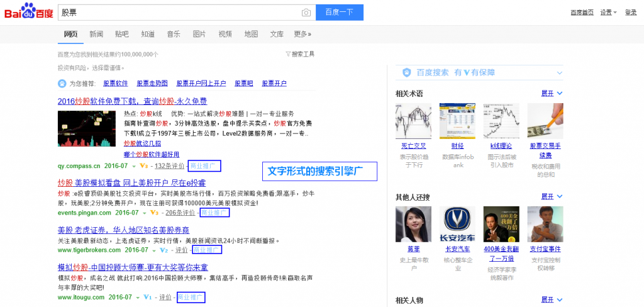Click the V2 badge on tigerbrokers result

164,250
